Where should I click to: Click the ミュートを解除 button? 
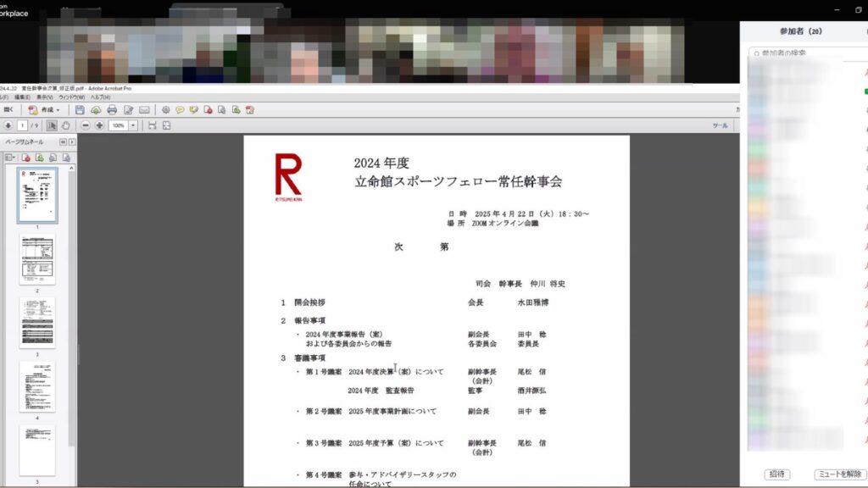pos(837,474)
